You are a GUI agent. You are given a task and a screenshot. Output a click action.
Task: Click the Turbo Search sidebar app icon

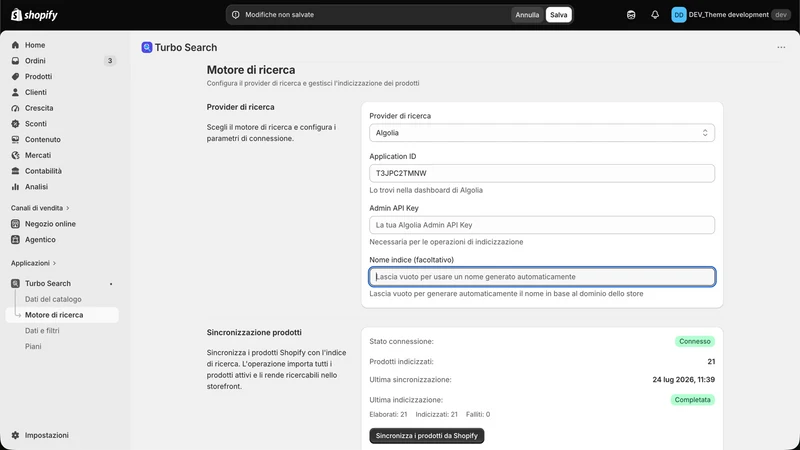[15, 284]
